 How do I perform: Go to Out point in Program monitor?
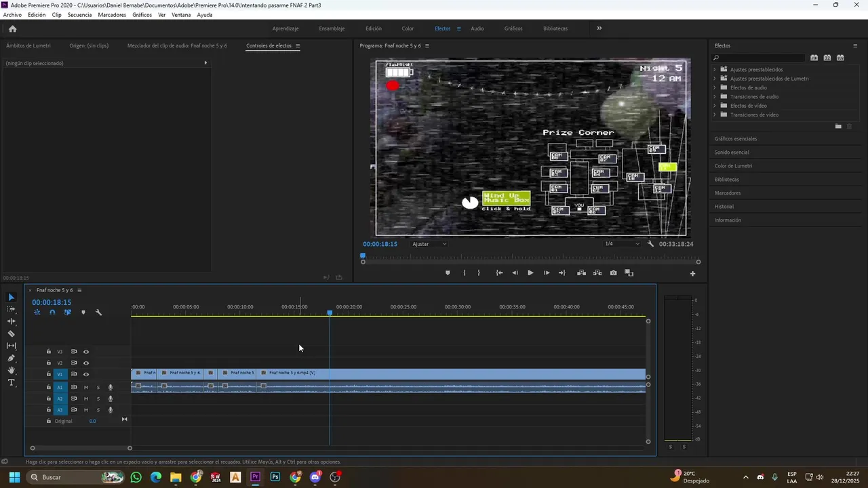pyautogui.click(x=561, y=273)
